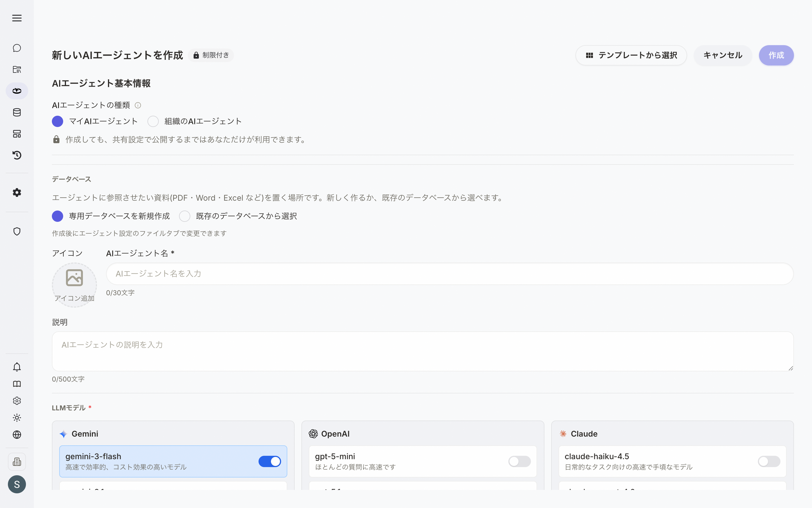This screenshot has width=812, height=508.
Task: Click the 制限付き lock badge
Action: (x=211, y=55)
